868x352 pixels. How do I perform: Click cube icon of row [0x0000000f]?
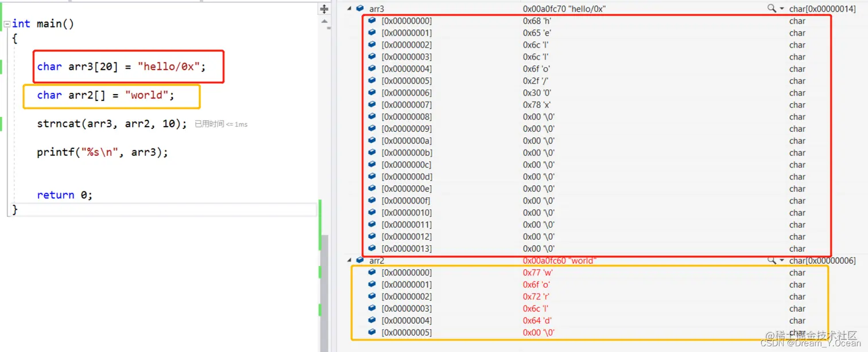point(372,201)
